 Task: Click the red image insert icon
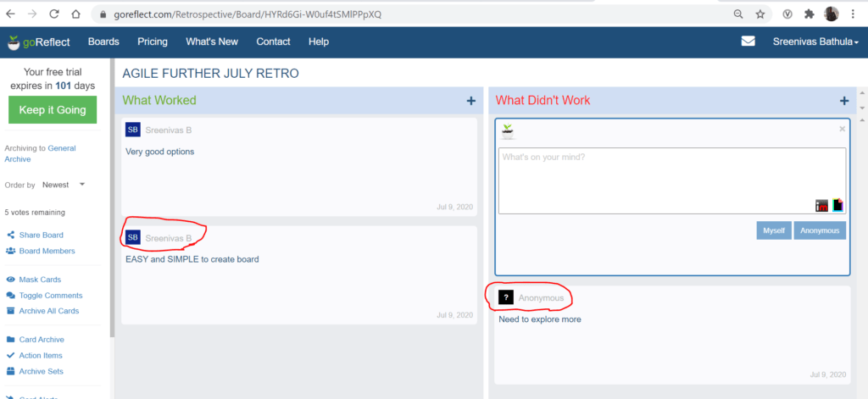(x=821, y=205)
